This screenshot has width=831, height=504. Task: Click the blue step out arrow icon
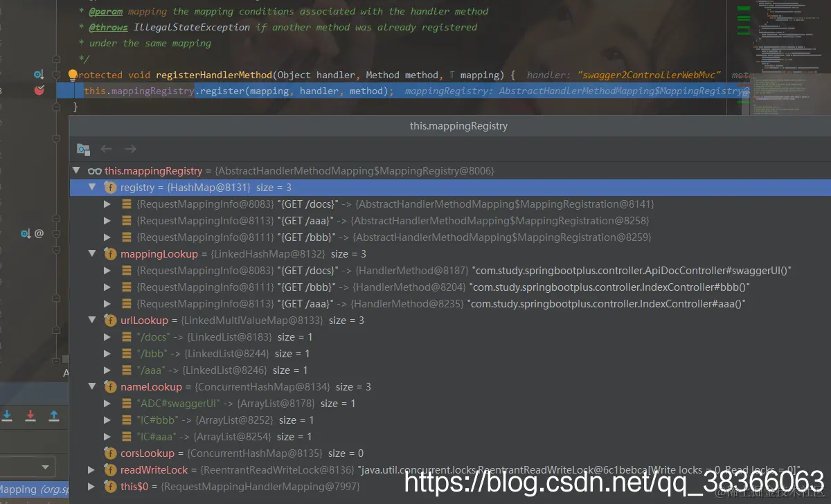click(x=54, y=415)
